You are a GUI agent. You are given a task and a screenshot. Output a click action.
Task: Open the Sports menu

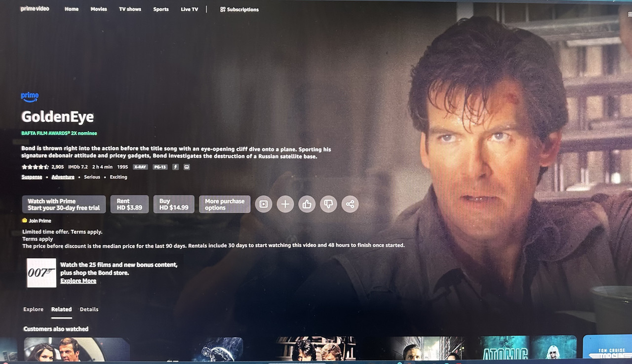tap(161, 9)
